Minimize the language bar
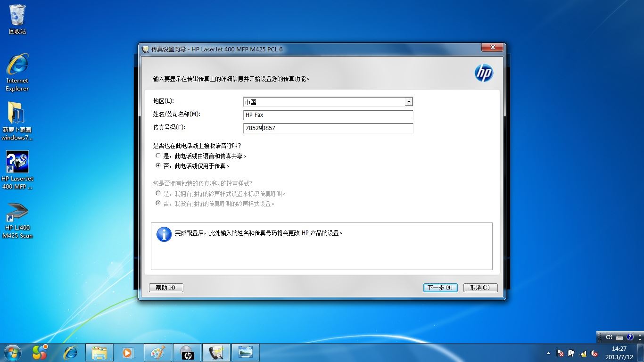Viewport: 644px width, 362px height. tap(639, 334)
